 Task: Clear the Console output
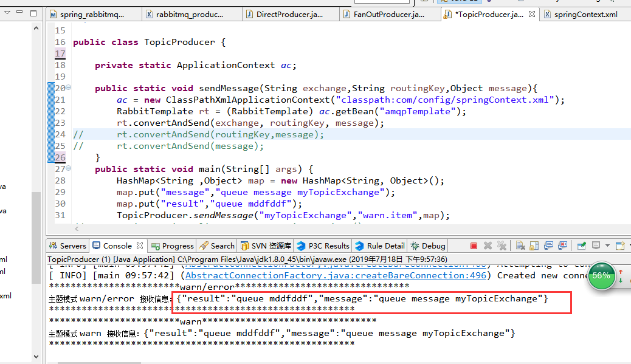coord(520,246)
